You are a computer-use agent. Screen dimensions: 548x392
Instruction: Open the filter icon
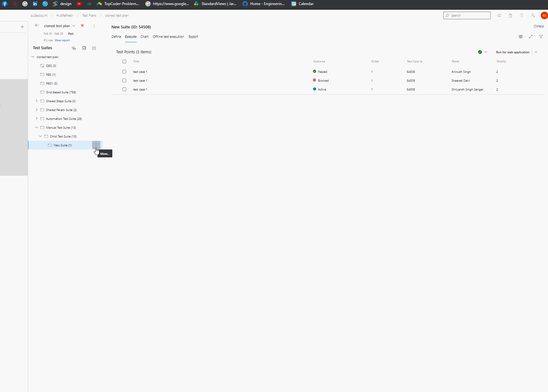click(x=541, y=37)
